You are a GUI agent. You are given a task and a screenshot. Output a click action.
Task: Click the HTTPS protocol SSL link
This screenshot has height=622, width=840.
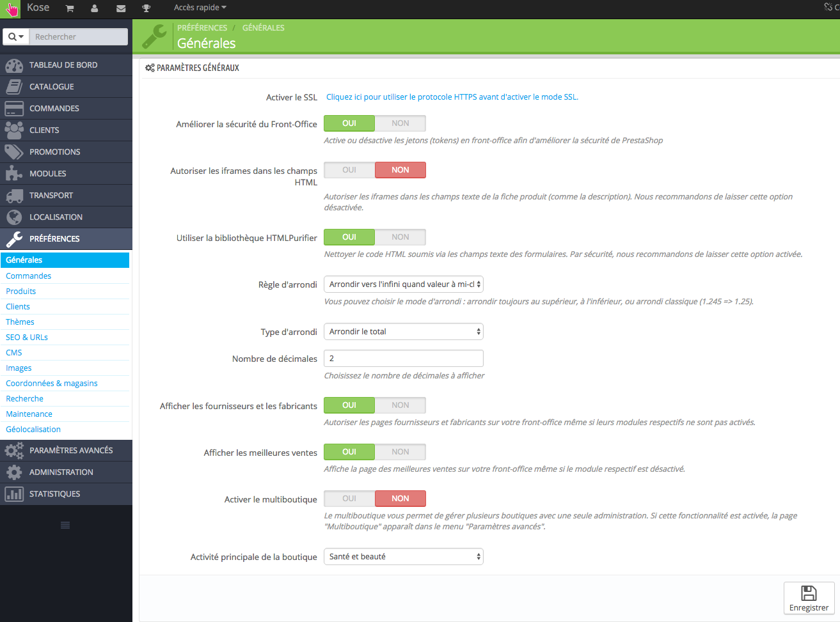pos(452,97)
